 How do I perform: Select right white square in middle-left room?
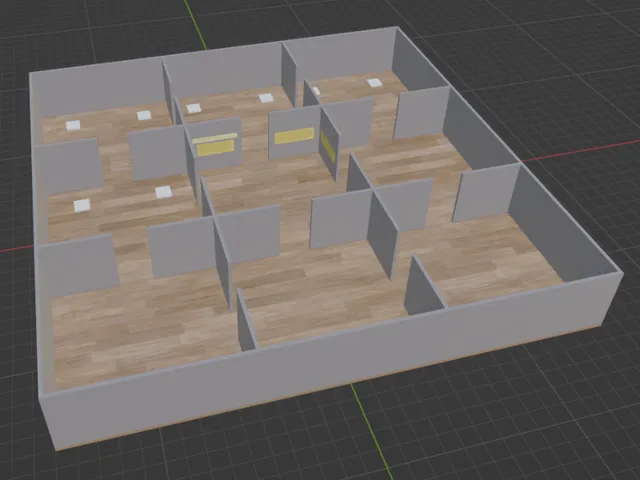(163, 192)
